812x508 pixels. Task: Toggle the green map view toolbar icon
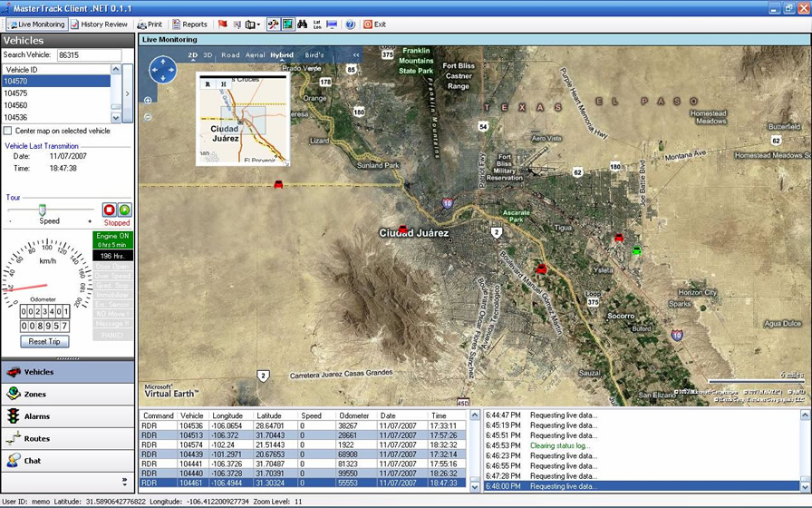tap(288, 24)
